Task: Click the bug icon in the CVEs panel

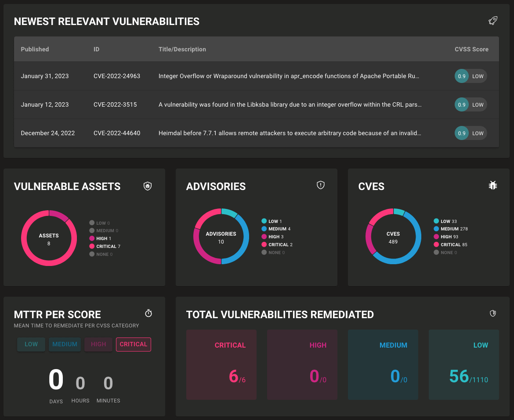Action: coord(492,185)
